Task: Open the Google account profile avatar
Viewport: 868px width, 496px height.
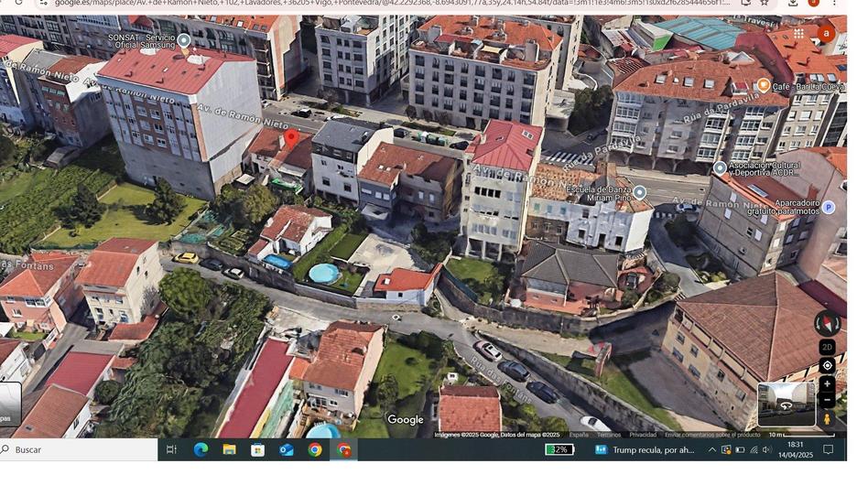Action: point(827,33)
